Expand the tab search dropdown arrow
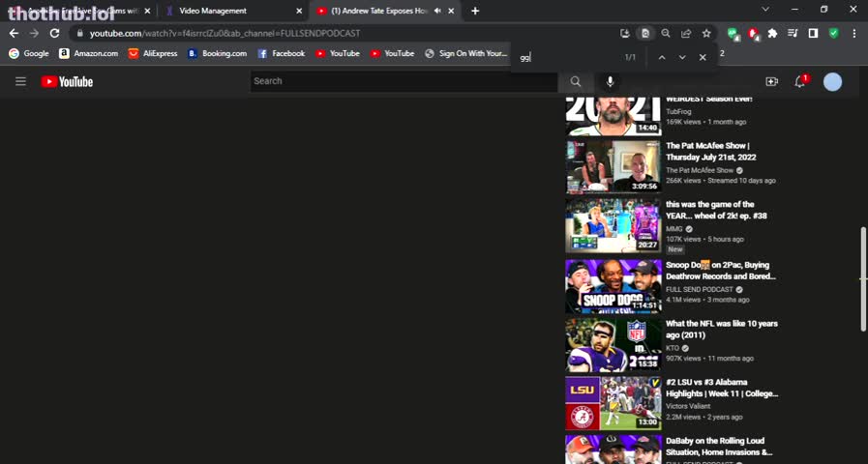 pos(765,10)
